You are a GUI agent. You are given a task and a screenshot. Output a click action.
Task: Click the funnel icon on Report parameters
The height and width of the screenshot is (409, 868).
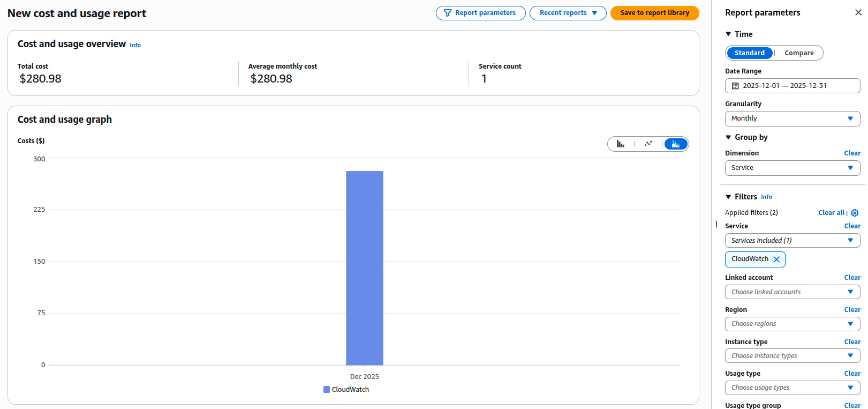tap(448, 13)
